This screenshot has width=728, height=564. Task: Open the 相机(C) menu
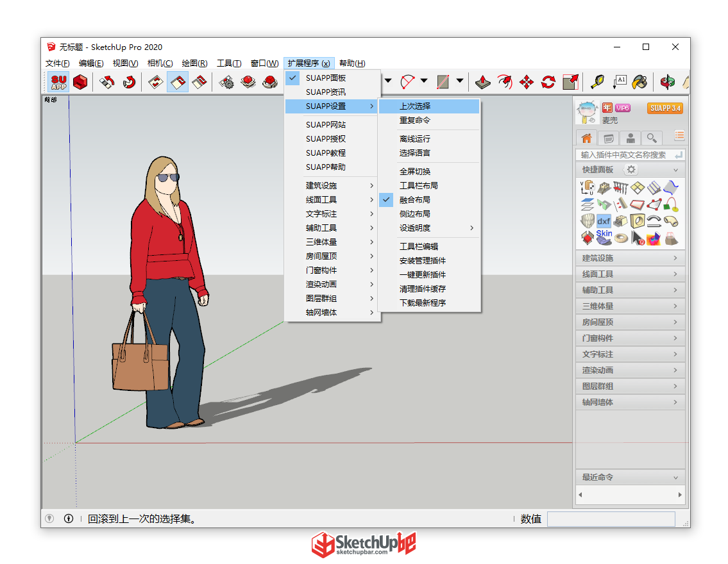pos(160,63)
